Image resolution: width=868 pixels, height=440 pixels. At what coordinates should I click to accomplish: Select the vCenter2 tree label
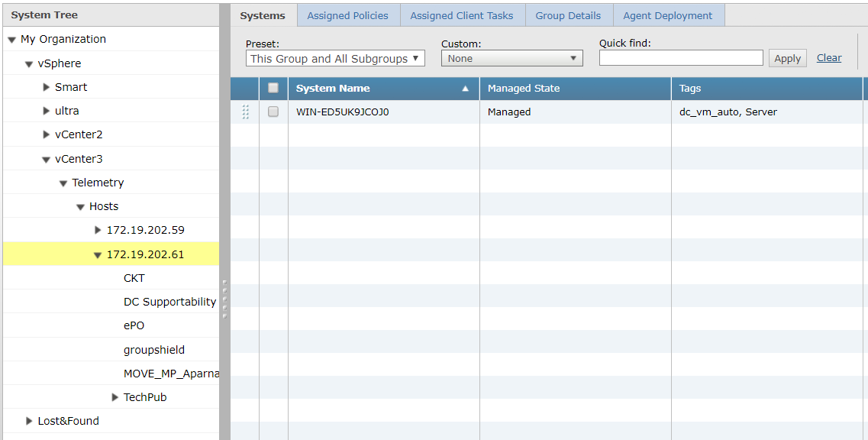[79, 134]
